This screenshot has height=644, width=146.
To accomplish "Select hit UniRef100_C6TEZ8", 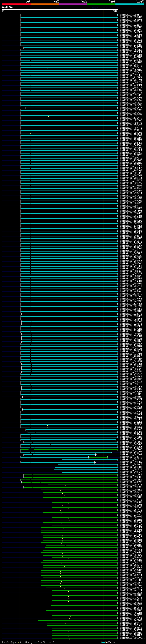I will 131,40.
